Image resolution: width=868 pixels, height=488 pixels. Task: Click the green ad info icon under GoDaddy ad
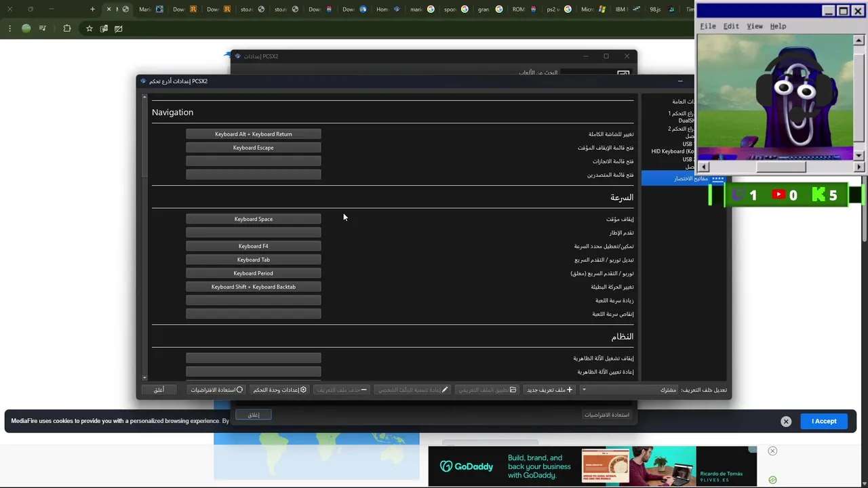772,480
